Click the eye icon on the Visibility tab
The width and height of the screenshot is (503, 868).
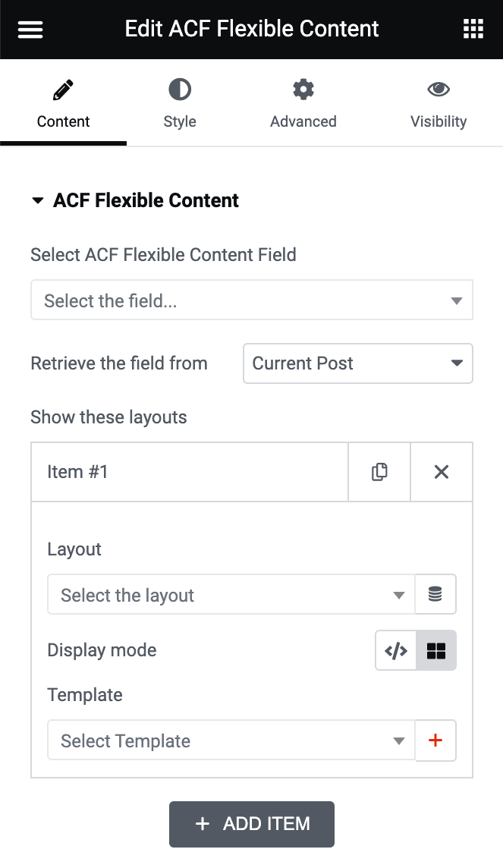tap(439, 89)
